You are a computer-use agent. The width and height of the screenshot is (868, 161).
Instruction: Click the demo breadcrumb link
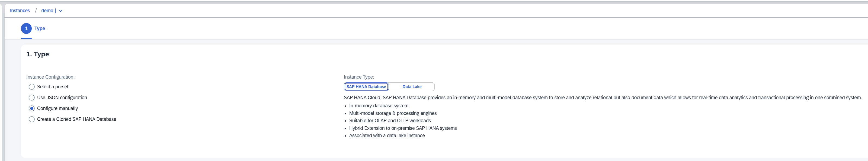click(x=47, y=11)
